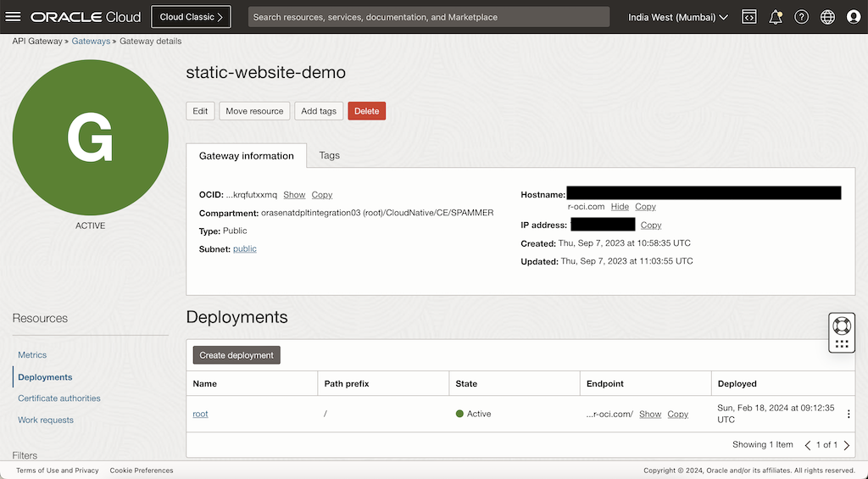The height and width of the screenshot is (479, 868).
Task: Copy the root deployment endpoint
Action: 677,414
